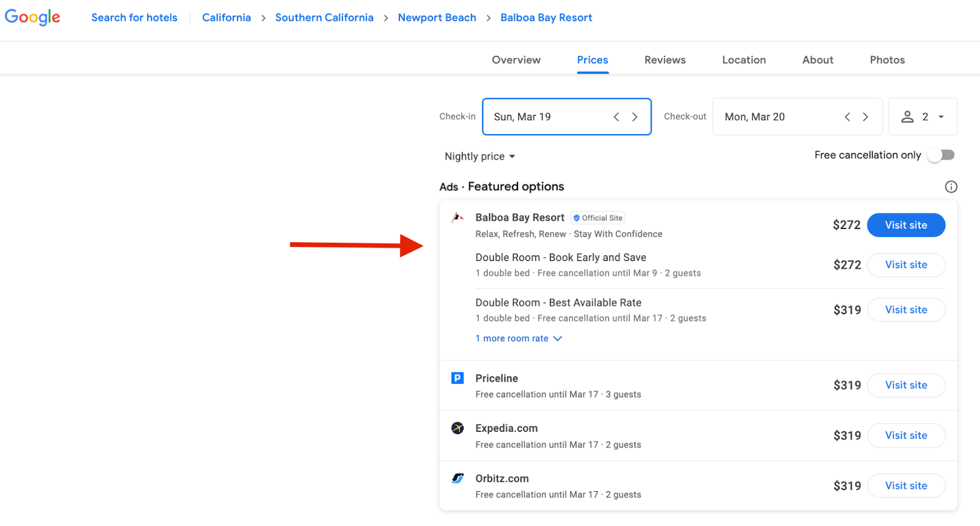980x526 pixels.
Task: Advance check-in date to next day
Action: 635,117
